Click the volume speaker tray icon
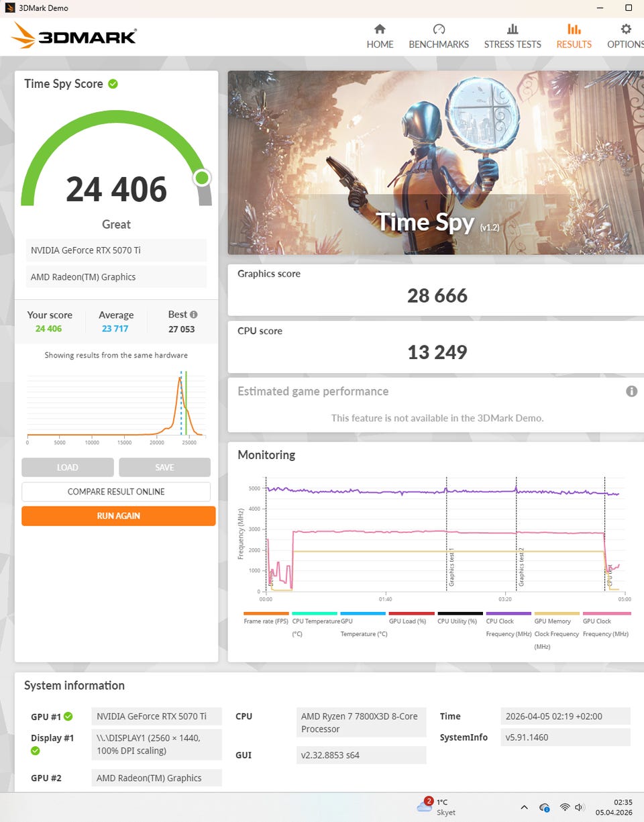 coord(580,807)
